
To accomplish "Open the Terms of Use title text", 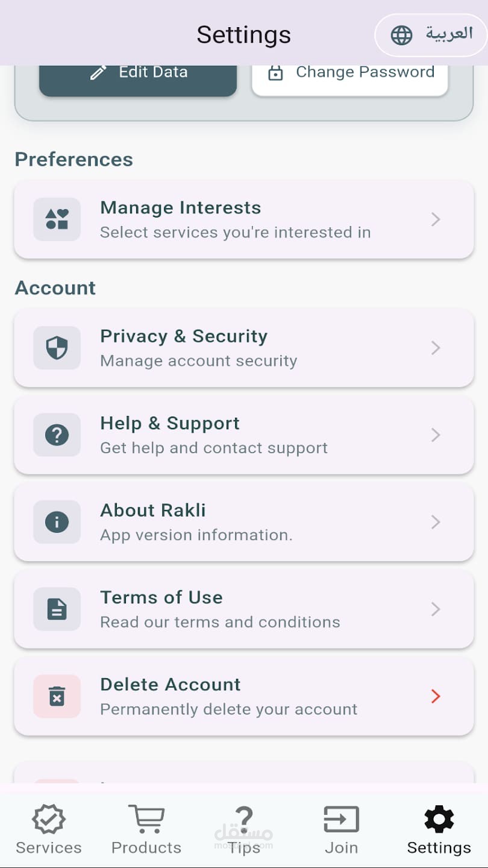I will tap(161, 597).
